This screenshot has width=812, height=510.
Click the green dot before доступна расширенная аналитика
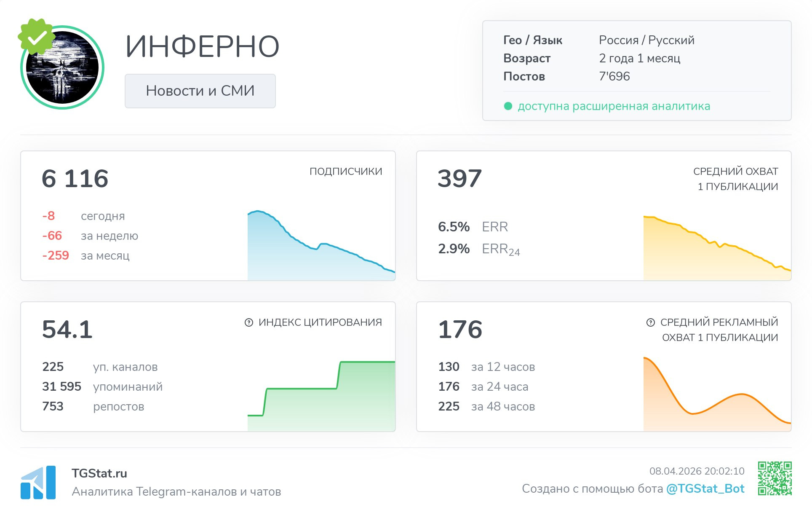pos(508,106)
